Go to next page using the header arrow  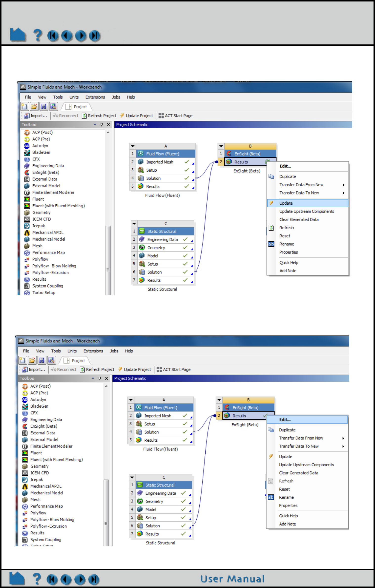pos(81,36)
